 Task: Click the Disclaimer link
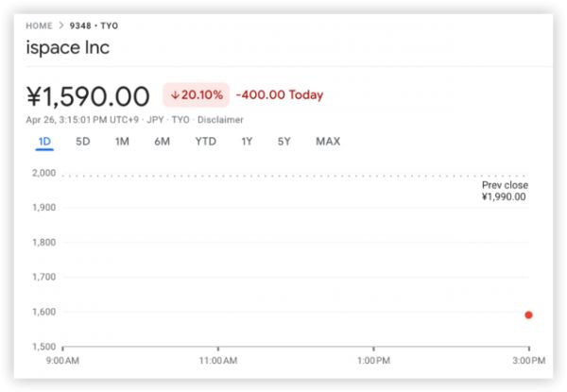[x=221, y=120]
